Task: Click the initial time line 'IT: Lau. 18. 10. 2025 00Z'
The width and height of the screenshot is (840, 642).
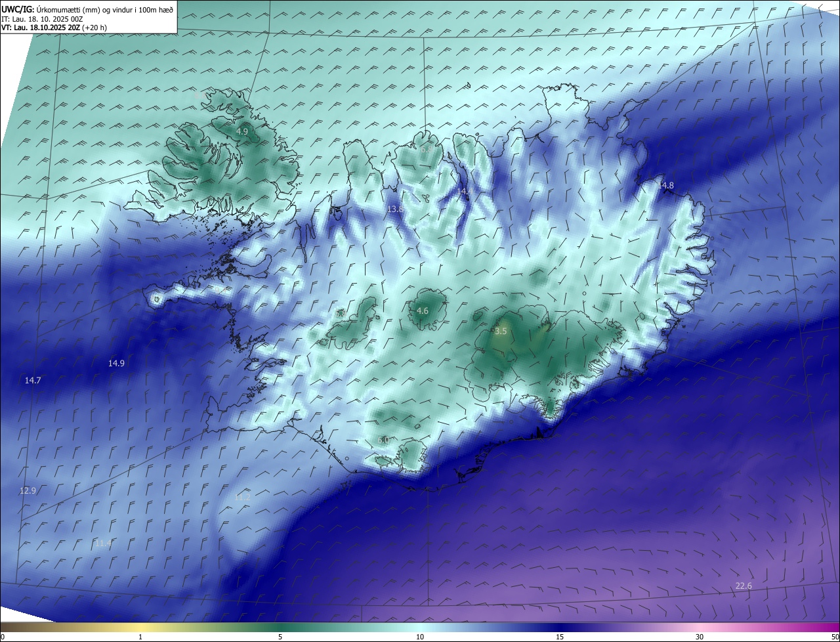Action: [x=42, y=19]
